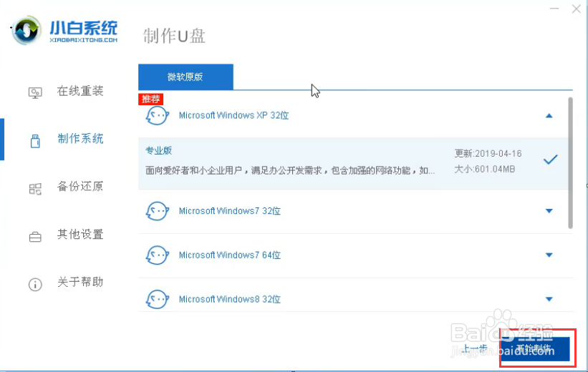This screenshot has height=372, width=588.
Task: Click the 专业版 description text
Action: click(x=290, y=171)
